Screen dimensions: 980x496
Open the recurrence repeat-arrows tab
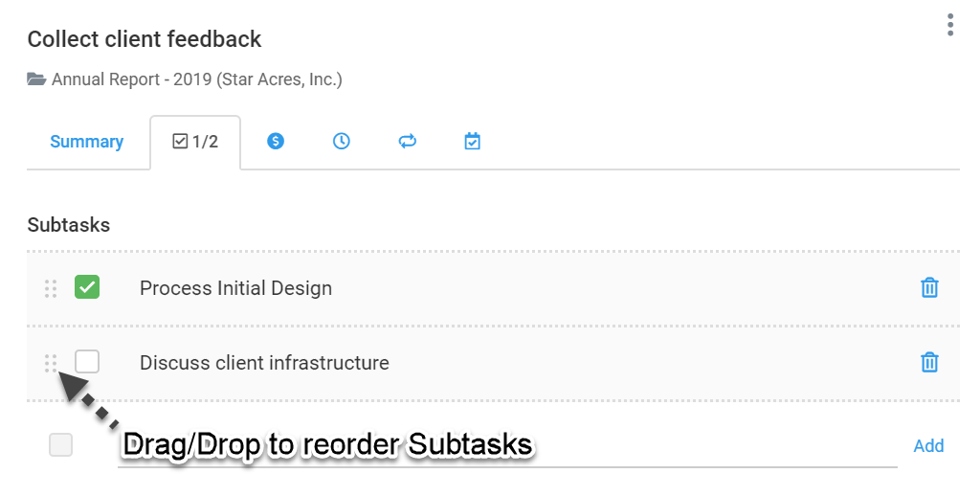(407, 142)
